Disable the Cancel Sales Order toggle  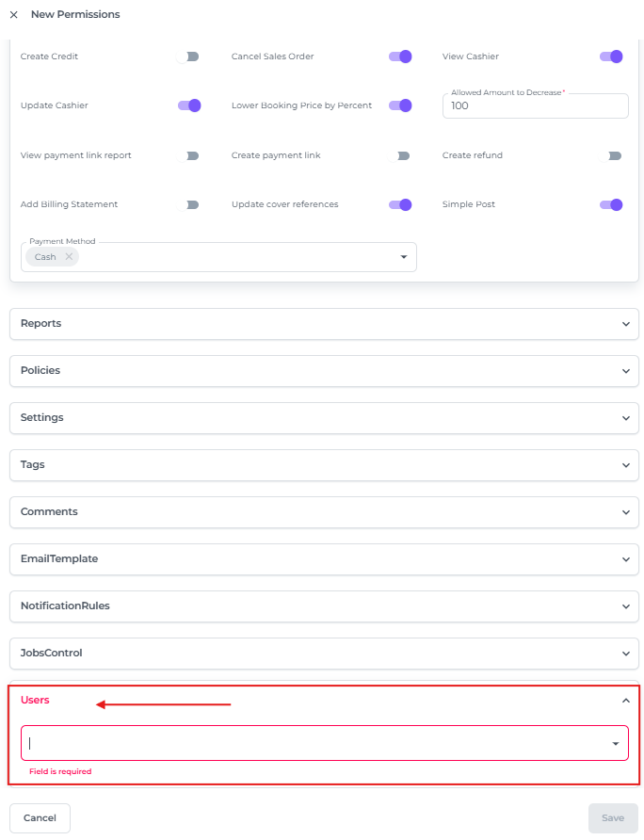click(400, 57)
